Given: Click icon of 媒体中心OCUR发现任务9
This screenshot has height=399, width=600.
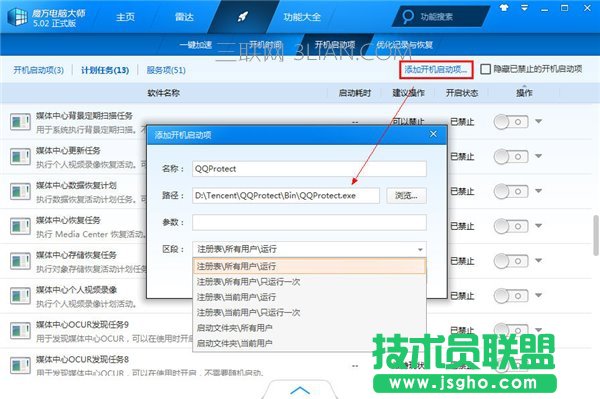Looking at the screenshot, I should pyautogui.click(x=20, y=331).
